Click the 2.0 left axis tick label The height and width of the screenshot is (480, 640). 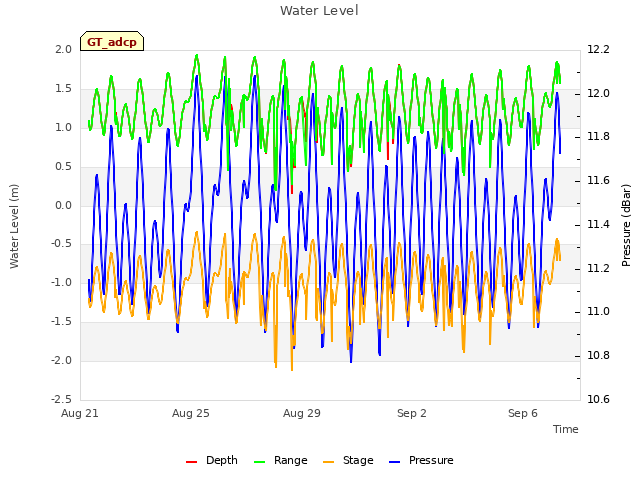point(64,49)
